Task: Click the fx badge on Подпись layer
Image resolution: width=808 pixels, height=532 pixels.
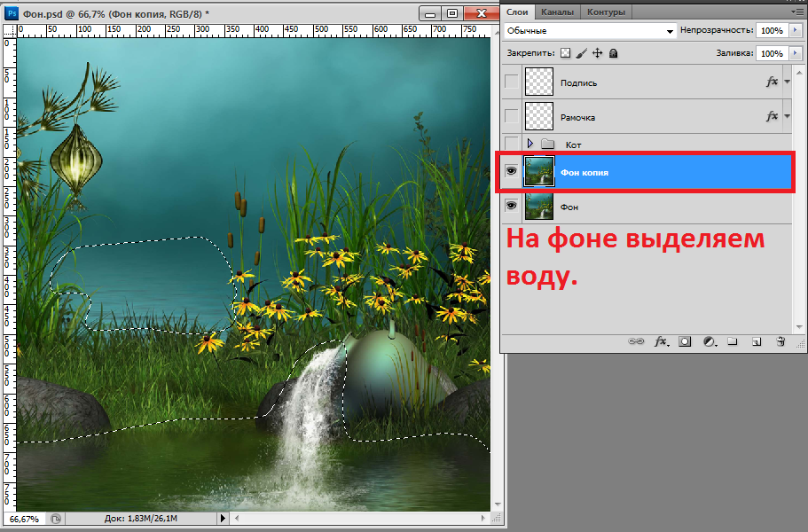Action: (x=772, y=82)
